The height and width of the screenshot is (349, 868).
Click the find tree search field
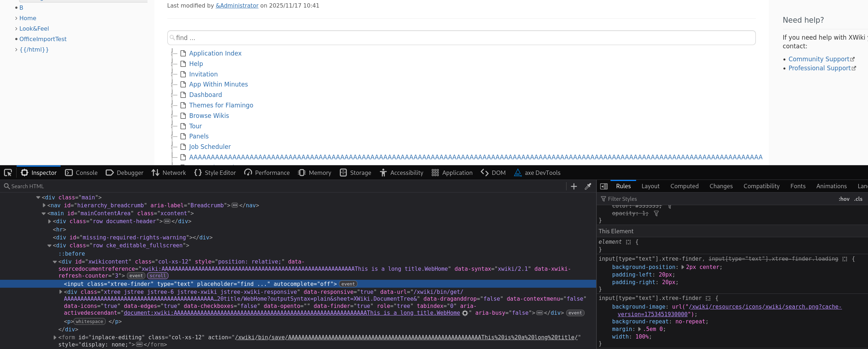coord(461,38)
